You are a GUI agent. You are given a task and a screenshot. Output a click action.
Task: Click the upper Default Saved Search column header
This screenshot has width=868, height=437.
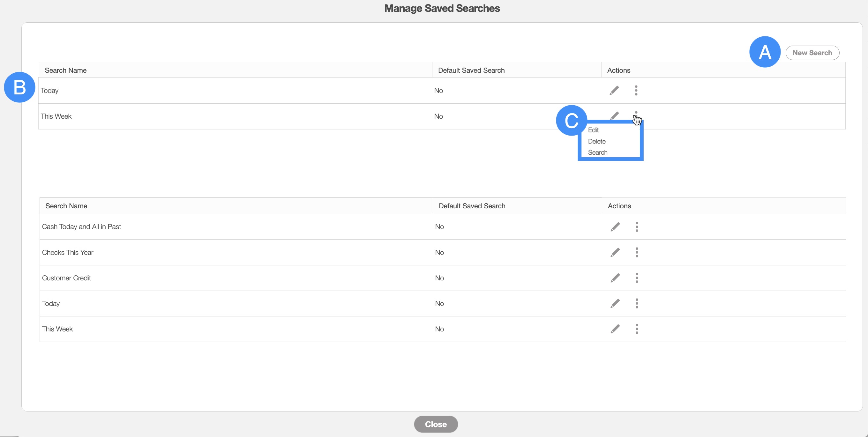[471, 70]
